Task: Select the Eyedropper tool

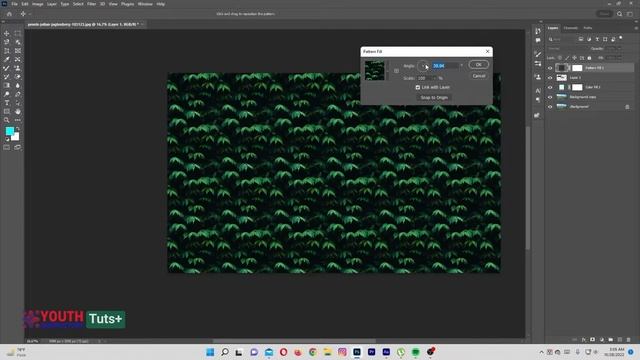Action: 7,60
